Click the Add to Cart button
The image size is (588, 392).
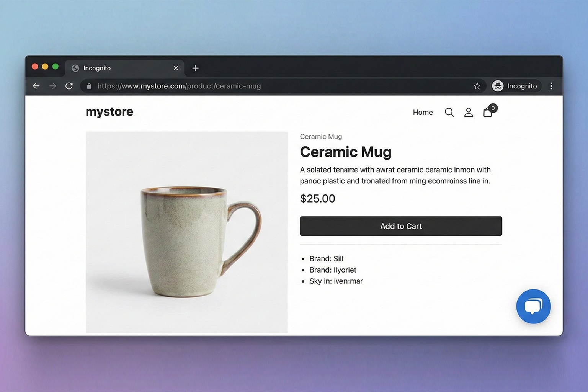[x=401, y=226]
